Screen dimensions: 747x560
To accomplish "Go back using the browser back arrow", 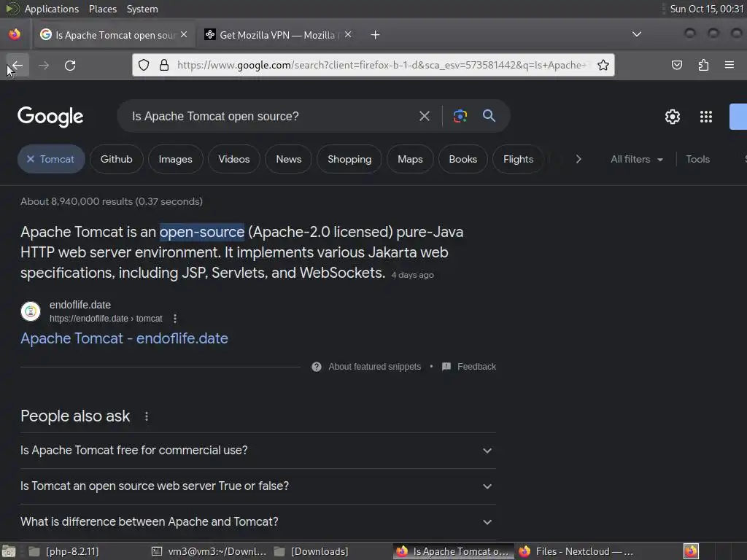I will tap(18, 65).
